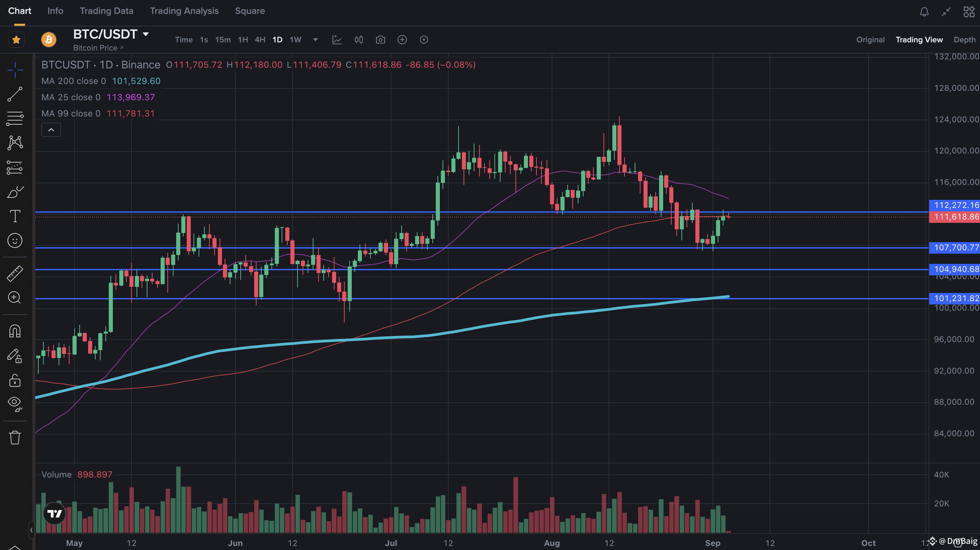Viewport: 980px width, 550px height.
Task: Open the layout grid icon
Action: 969,12
